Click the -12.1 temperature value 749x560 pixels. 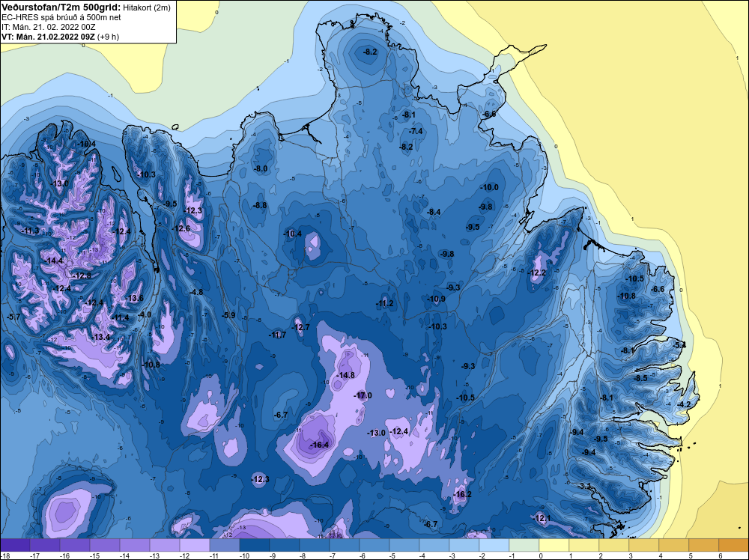pos(542,518)
